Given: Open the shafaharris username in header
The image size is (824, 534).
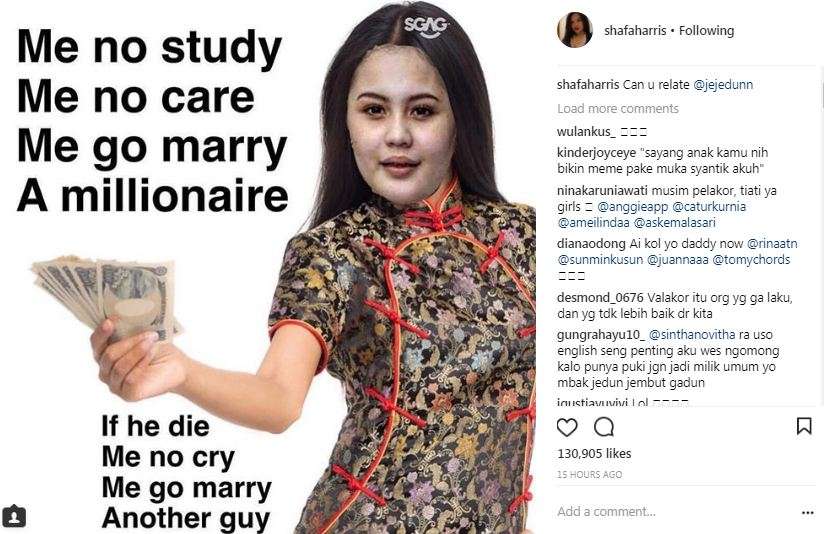Looking at the screenshot, I should (x=635, y=30).
